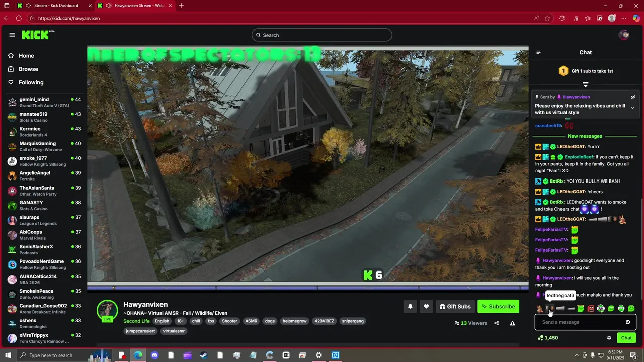
Task: Click LEDtheGOAT username on Yurrrr message
Action: click(571, 147)
